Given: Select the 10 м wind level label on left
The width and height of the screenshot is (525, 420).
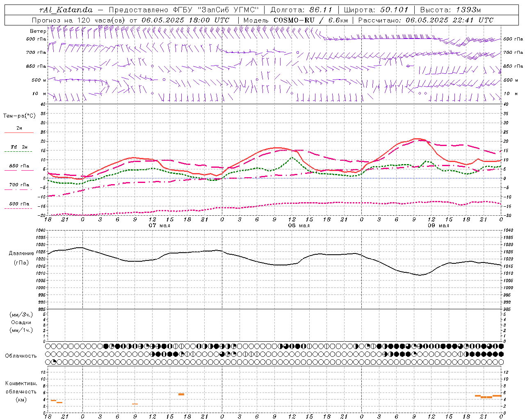Looking at the screenshot, I should tap(39, 94).
